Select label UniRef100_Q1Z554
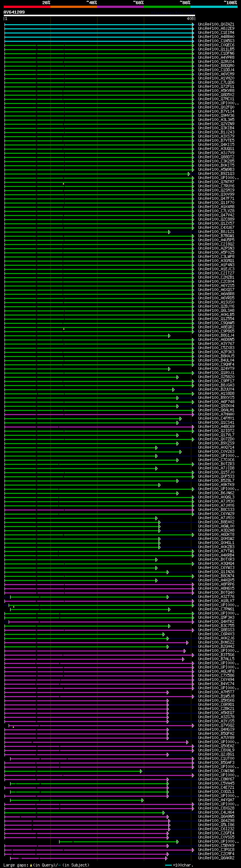The width and height of the screenshot is (241, 868). [216, 319]
